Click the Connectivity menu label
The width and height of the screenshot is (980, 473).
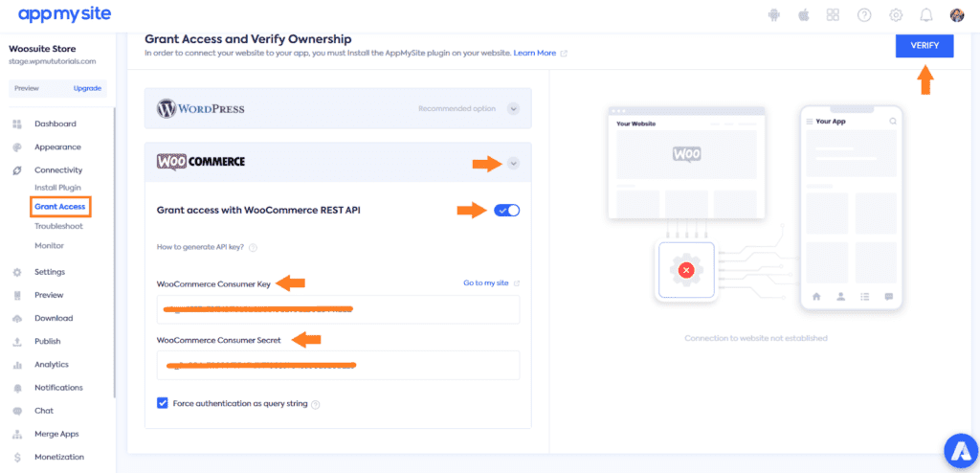click(58, 170)
